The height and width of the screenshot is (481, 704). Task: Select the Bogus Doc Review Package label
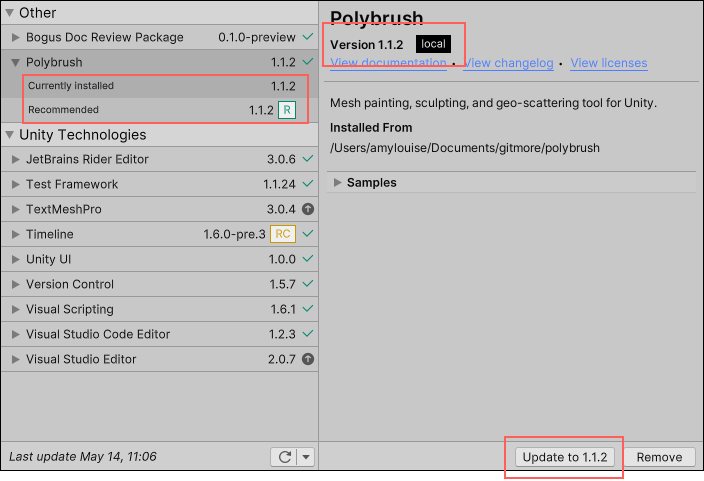105,37
